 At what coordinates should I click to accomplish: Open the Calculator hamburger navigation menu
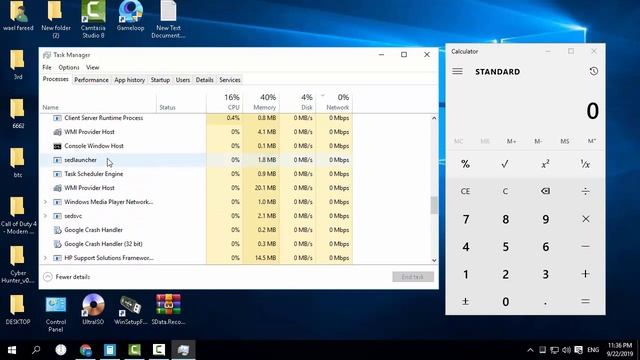click(x=457, y=71)
